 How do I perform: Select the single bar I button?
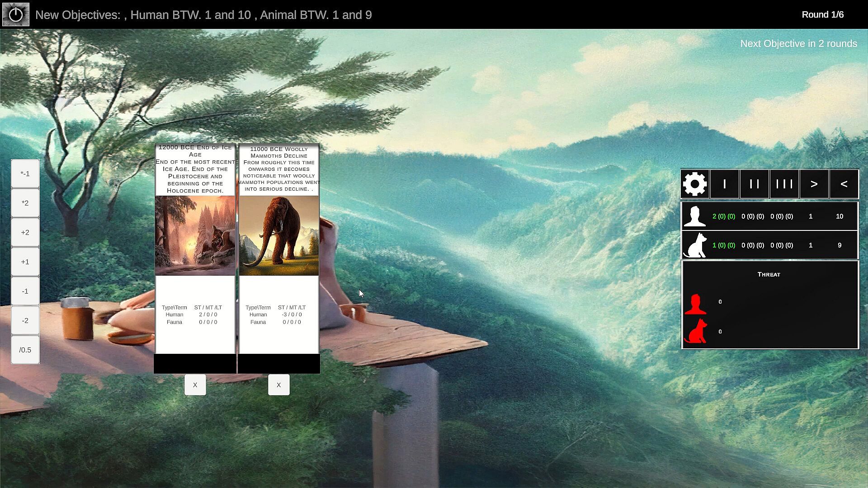coord(725,184)
